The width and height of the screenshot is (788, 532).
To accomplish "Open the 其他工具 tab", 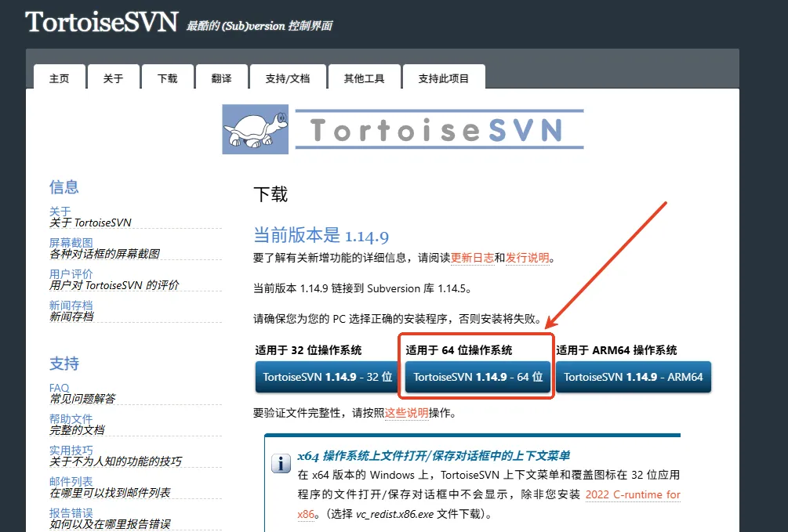I will tap(365, 78).
